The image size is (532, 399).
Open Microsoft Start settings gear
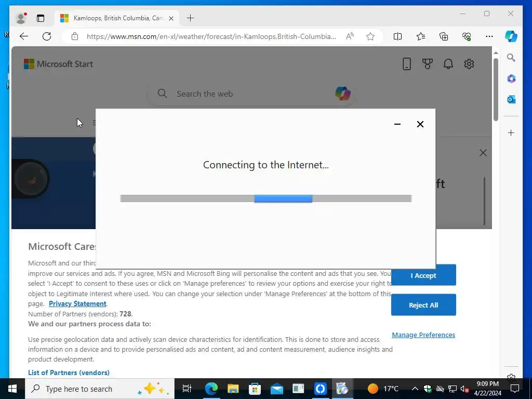tap(469, 64)
